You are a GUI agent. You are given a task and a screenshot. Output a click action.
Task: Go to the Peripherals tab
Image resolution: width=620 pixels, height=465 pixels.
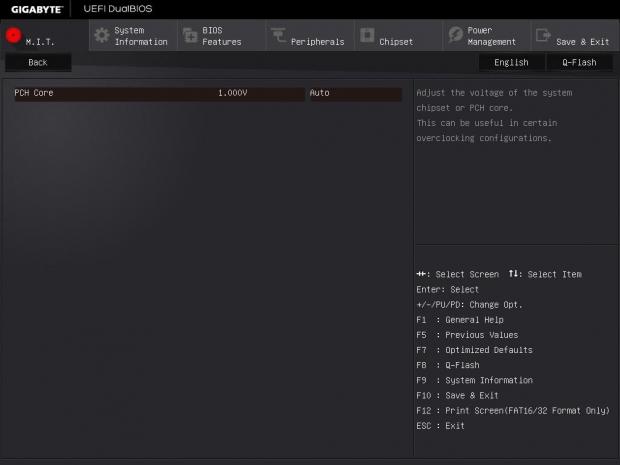coord(310,36)
